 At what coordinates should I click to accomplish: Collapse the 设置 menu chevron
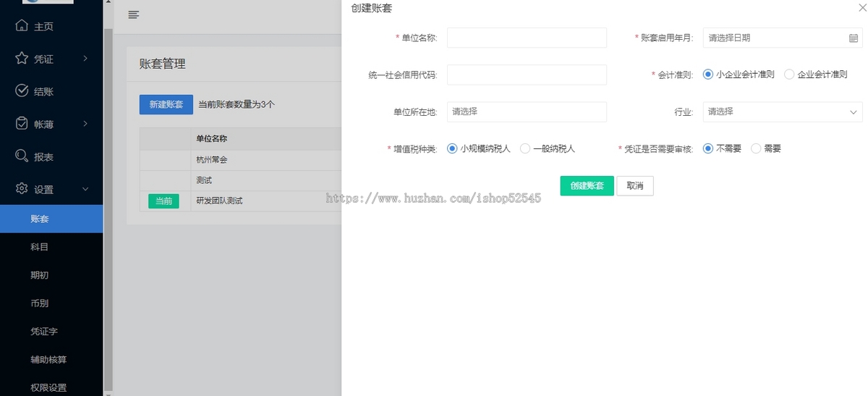[85, 189]
